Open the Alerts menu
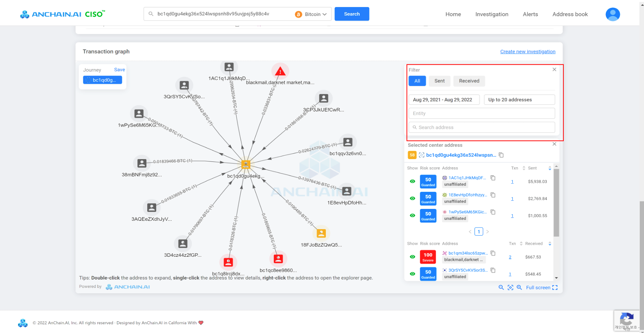Viewport: 644px width, 333px height. coord(530,14)
